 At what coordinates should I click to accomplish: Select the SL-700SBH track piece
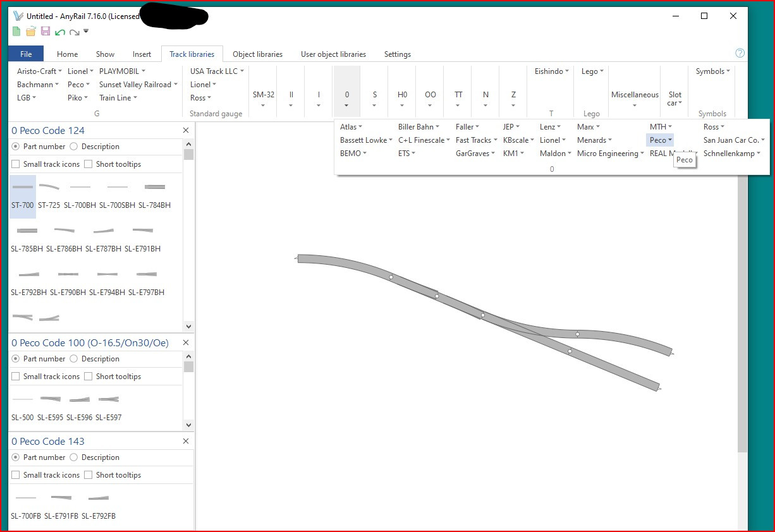tap(118, 196)
